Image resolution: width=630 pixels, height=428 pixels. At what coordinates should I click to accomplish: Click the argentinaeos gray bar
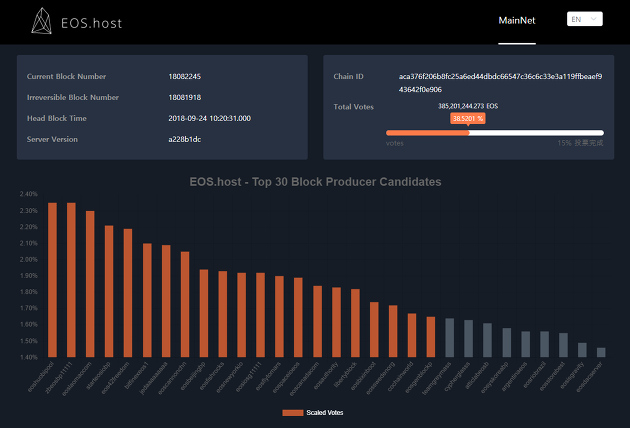point(526,344)
